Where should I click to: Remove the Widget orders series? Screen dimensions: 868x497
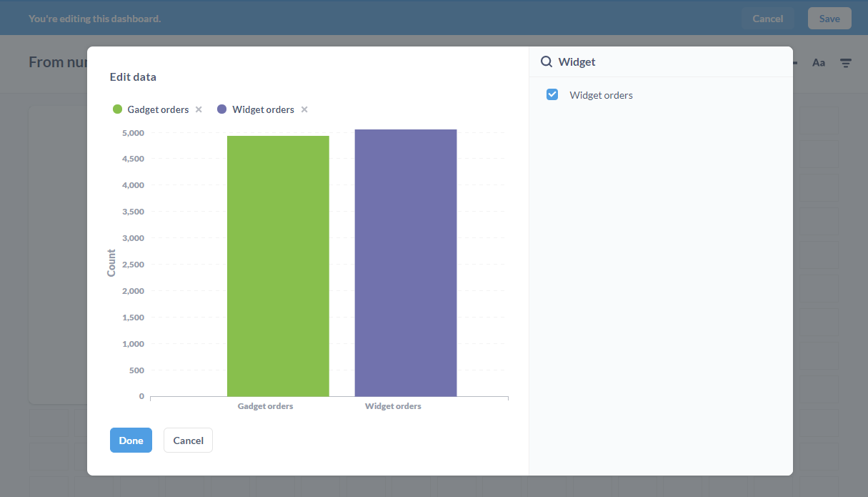(x=304, y=109)
